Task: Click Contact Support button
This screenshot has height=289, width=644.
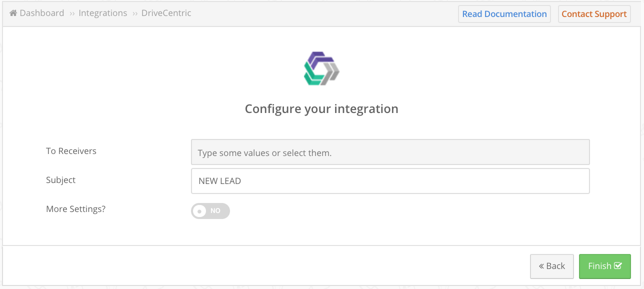Action: pos(594,14)
